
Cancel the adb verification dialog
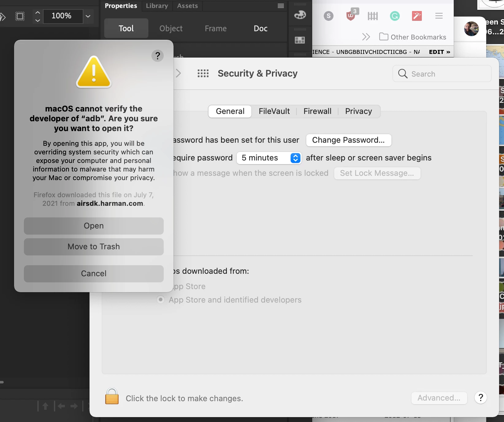pyautogui.click(x=94, y=274)
